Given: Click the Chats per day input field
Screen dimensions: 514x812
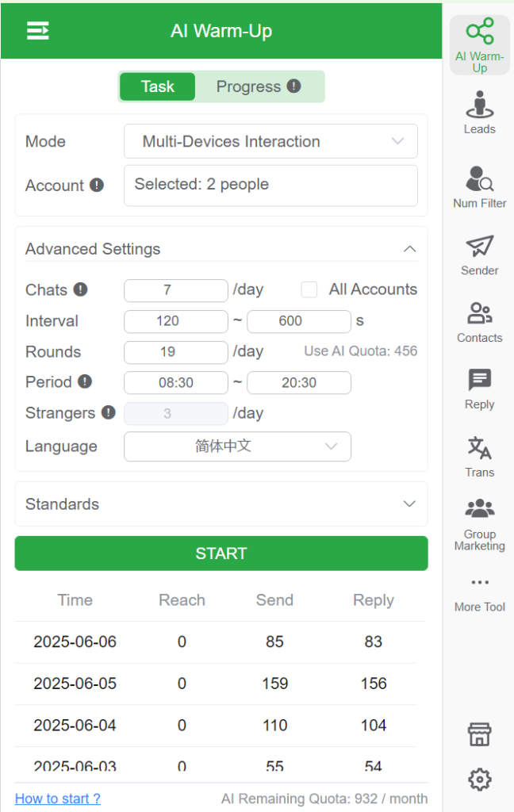Looking at the screenshot, I should 175,290.
